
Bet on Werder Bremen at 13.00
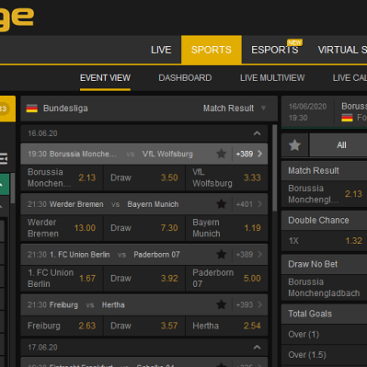click(x=61, y=228)
